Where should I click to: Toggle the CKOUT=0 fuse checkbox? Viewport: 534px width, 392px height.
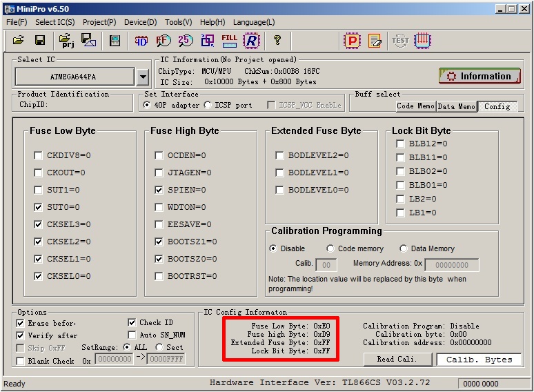[x=38, y=173]
